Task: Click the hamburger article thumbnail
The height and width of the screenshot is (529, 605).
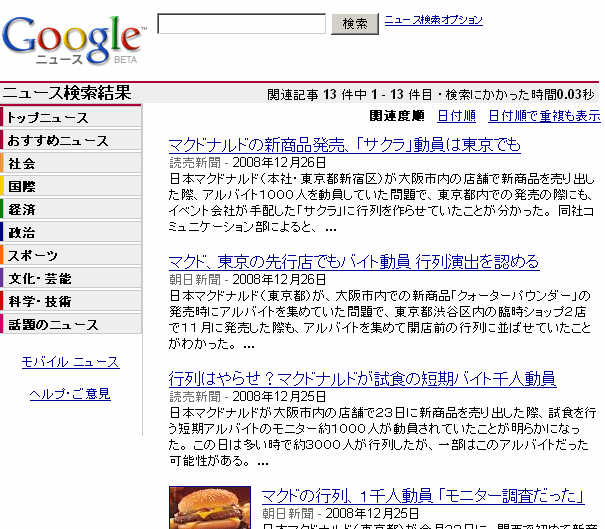Action: (x=210, y=507)
